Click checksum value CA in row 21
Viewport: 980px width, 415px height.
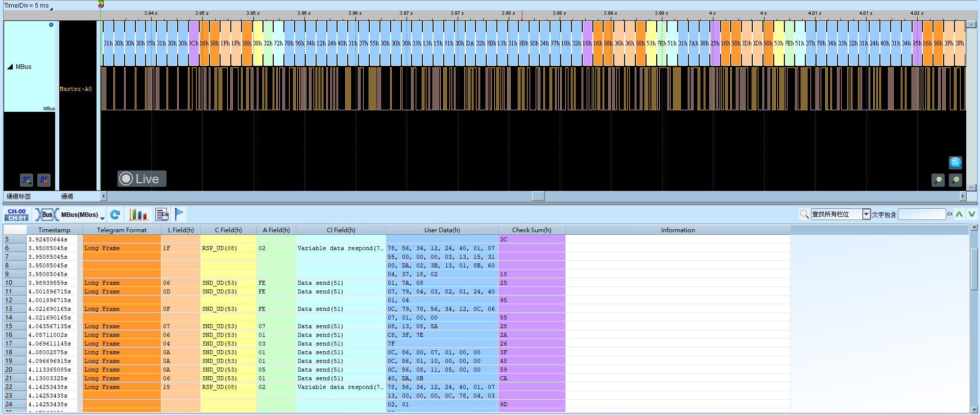pyautogui.click(x=504, y=378)
